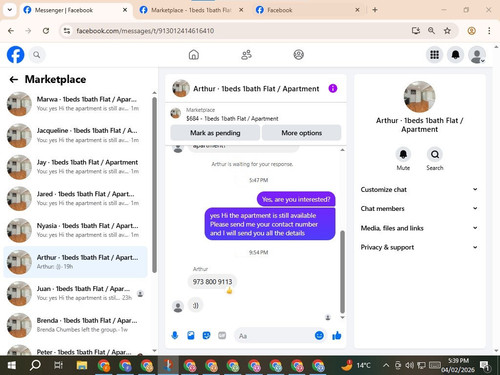Choose a GIF icon
500x375 pixels.
[222, 335]
